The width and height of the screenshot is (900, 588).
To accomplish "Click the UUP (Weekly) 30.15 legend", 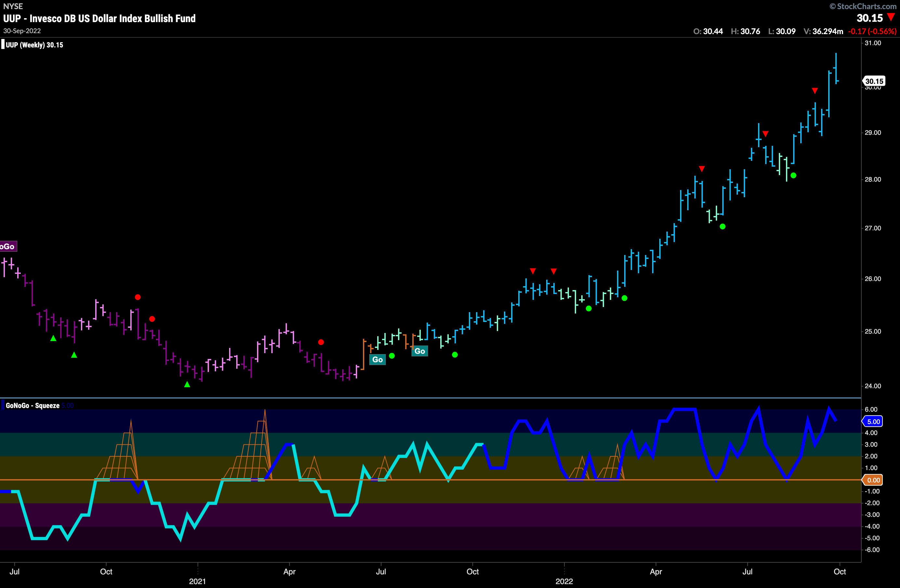I will pos(34,45).
